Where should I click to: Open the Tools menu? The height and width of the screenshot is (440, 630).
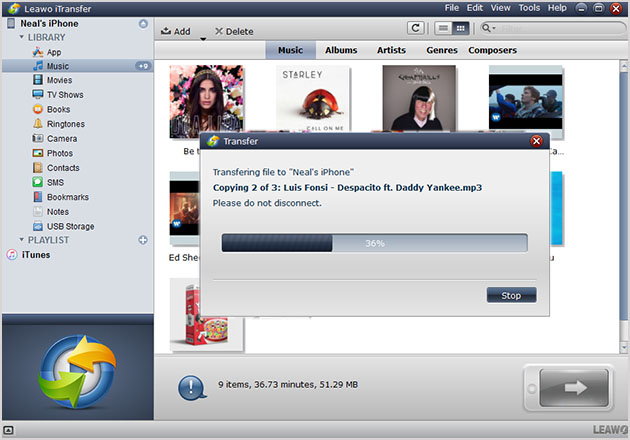click(x=529, y=8)
